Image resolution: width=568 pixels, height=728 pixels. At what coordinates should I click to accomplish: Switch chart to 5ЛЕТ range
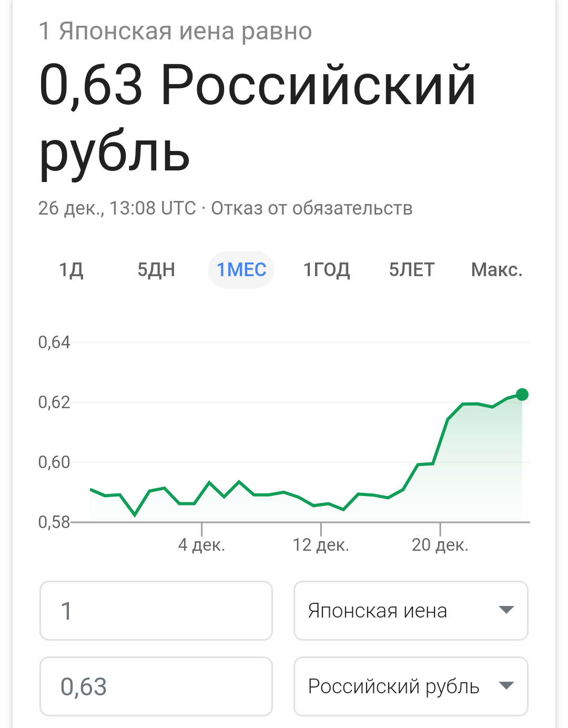pos(412,270)
